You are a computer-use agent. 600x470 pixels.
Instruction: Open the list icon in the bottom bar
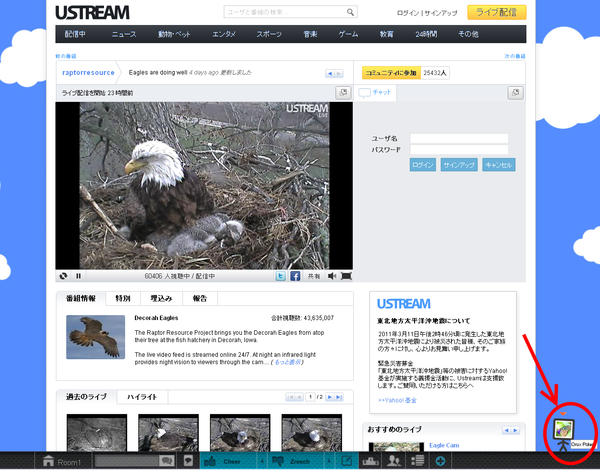pyautogui.click(x=417, y=461)
